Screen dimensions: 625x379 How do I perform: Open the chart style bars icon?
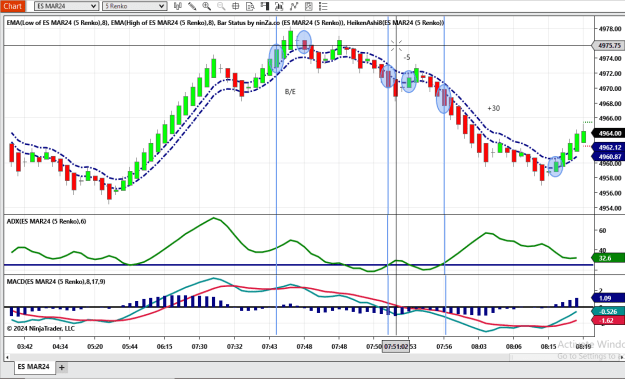click(x=178, y=6)
